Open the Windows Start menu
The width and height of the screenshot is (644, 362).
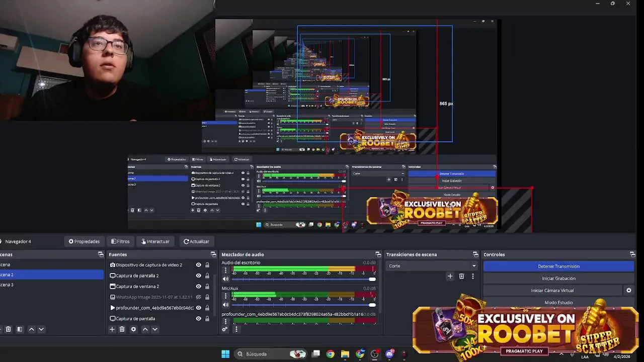225,354
